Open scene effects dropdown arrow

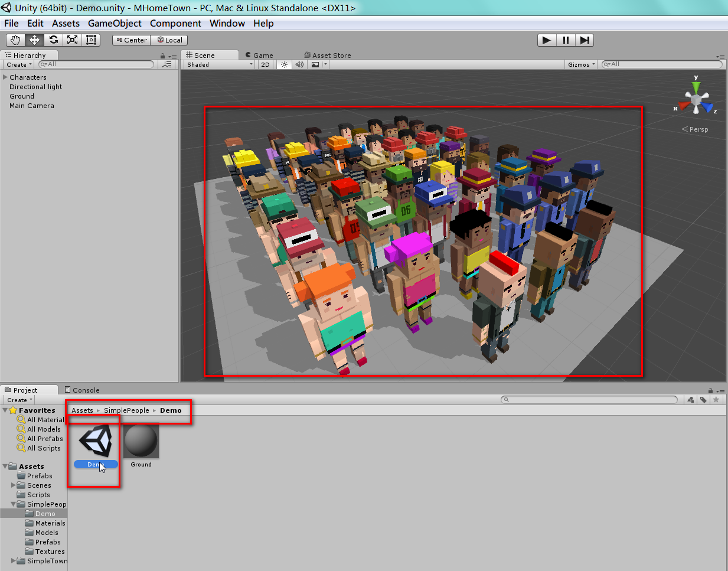[325, 64]
